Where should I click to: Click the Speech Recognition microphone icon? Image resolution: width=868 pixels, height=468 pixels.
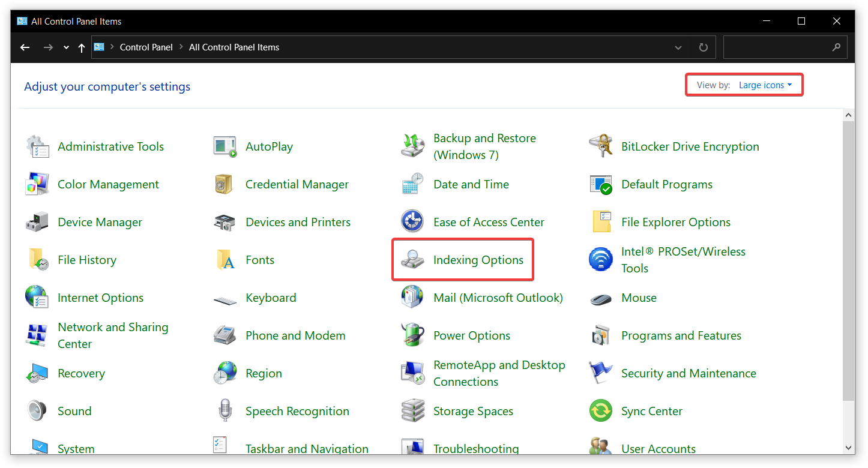225,411
